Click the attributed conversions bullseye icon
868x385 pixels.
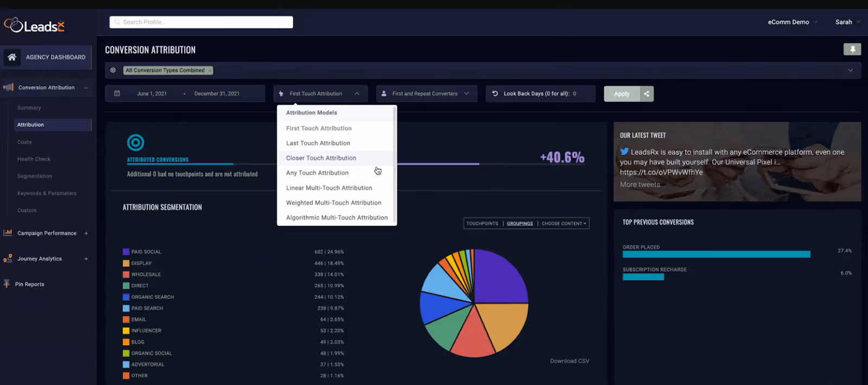click(136, 143)
